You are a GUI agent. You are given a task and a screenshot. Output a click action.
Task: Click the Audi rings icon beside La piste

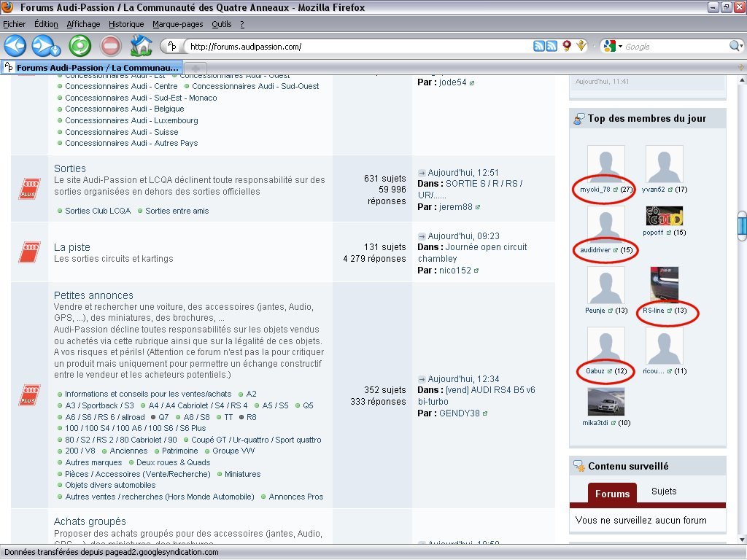(29, 252)
